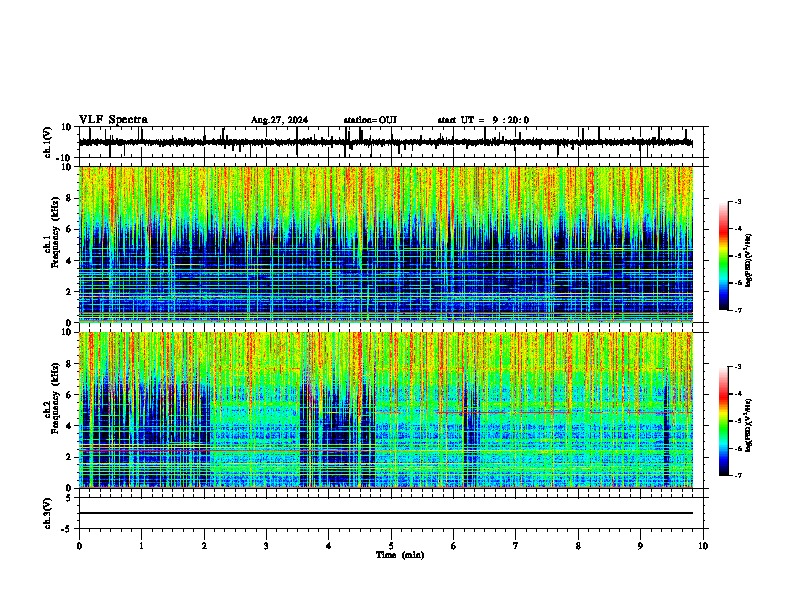792x612 pixels.
Task: Click the "-3" label on ch.1 colorbar
Action: [x=738, y=201]
